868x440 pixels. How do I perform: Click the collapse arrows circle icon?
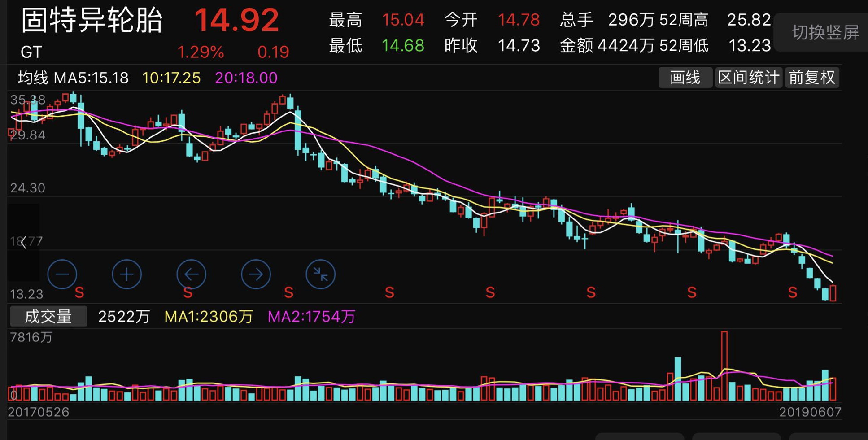pyautogui.click(x=320, y=274)
